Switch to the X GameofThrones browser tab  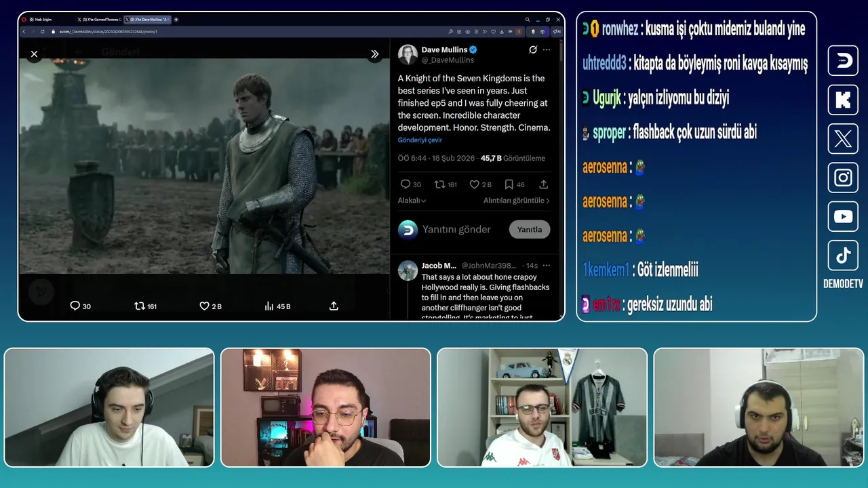98,20
